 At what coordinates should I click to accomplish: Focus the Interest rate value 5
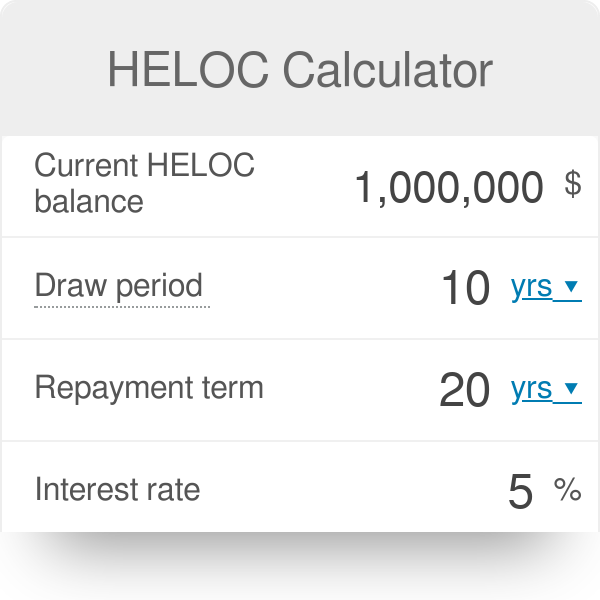(520, 492)
